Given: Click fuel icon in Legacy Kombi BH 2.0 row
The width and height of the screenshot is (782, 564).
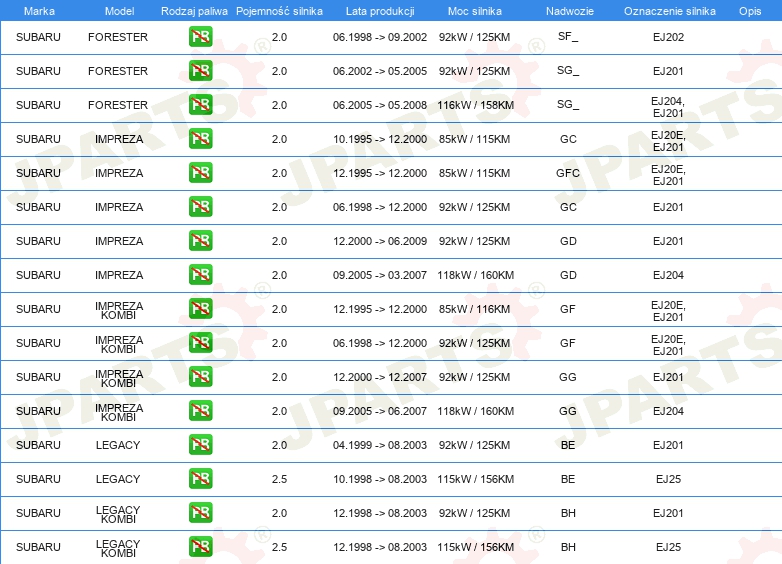Looking at the screenshot, I should [200, 513].
